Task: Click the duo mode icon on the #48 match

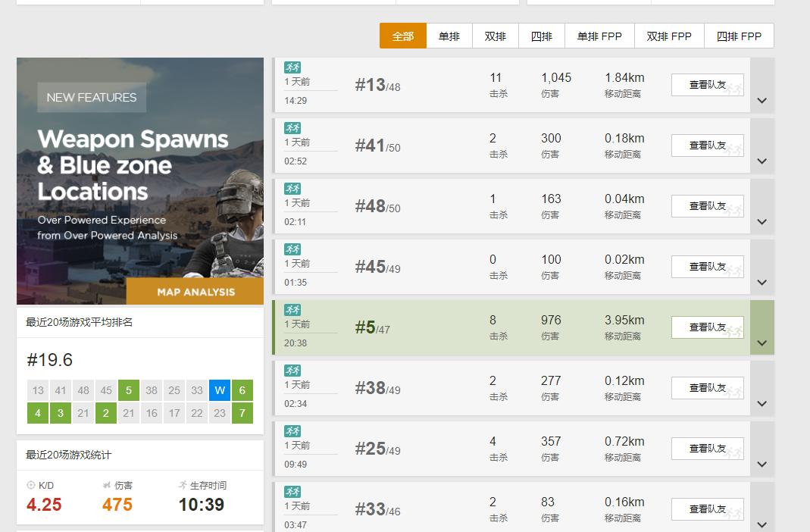Action: (292, 189)
